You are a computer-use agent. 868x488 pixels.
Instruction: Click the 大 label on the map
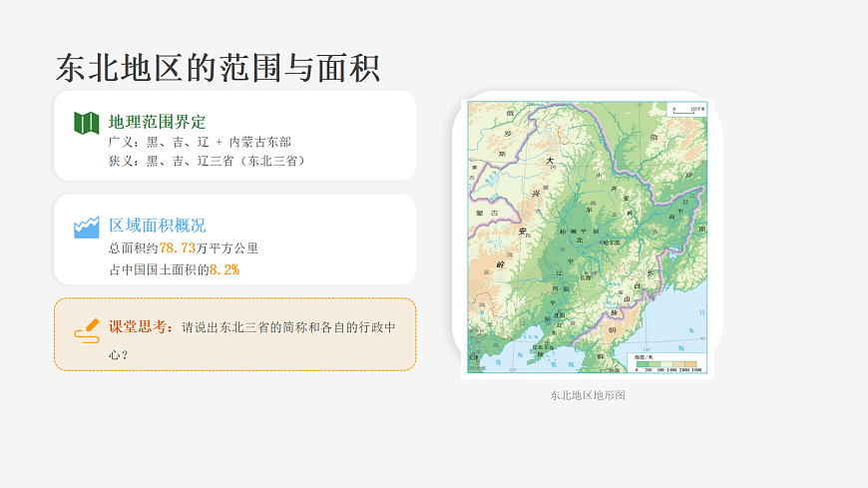tap(550, 161)
